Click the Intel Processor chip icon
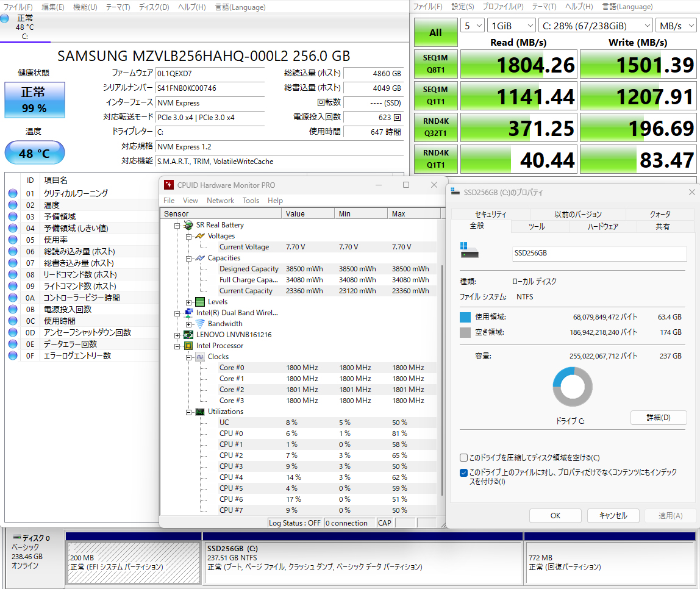 [188, 346]
